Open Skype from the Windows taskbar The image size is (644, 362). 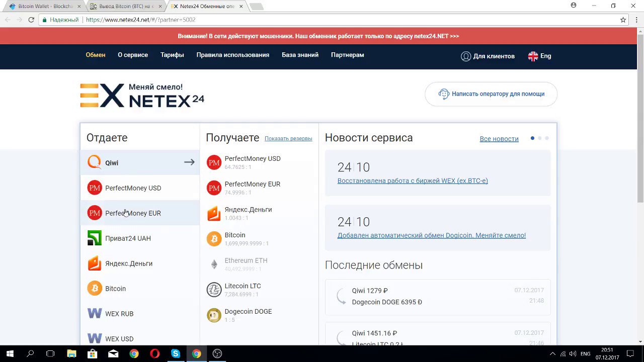pos(175,353)
